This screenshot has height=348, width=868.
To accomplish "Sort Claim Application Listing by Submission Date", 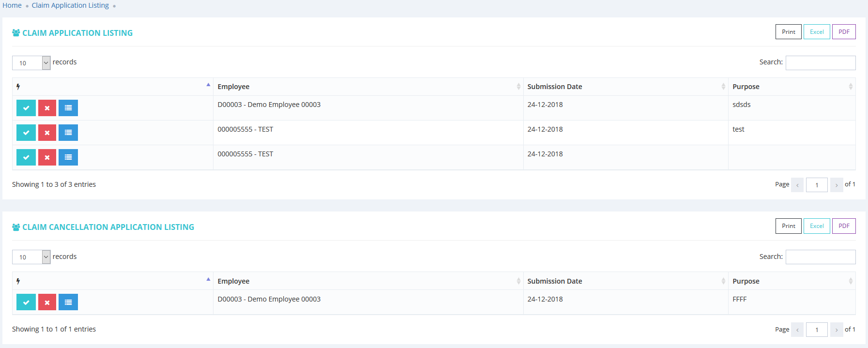I will pyautogui.click(x=625, y=87).
